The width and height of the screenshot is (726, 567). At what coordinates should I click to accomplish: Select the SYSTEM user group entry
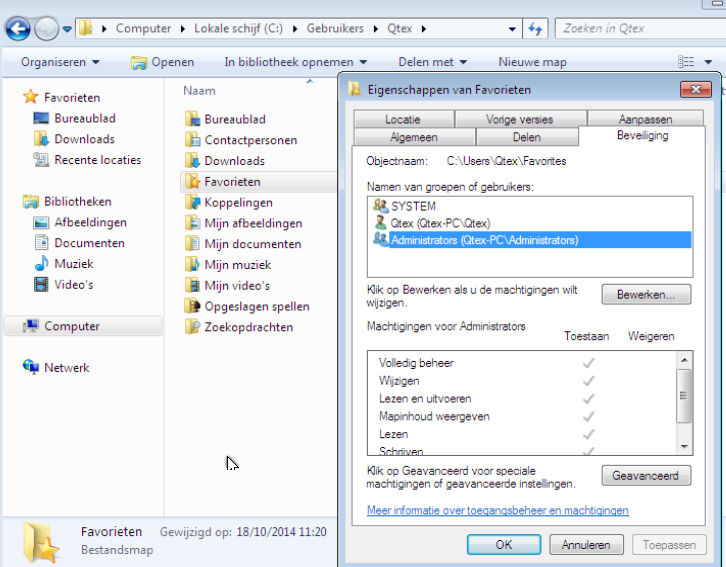(413, 206)
